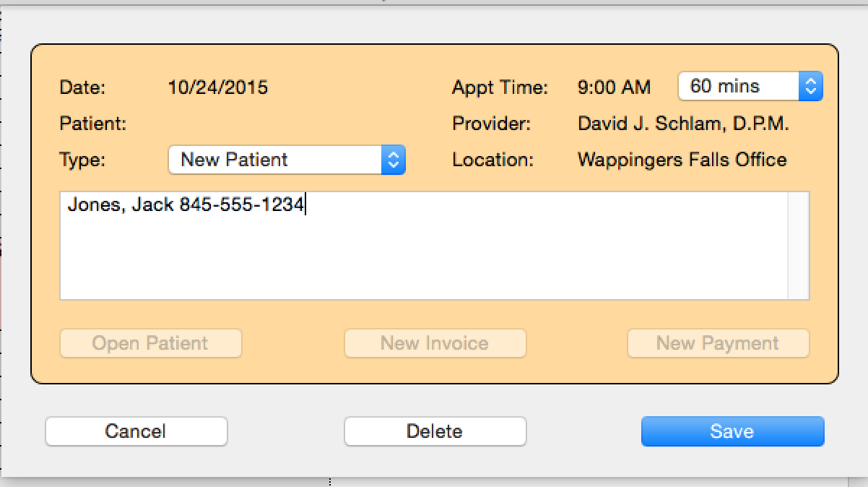868x487 pixels.
Task: Click the Location: label
Action: (x=492, y=160)
